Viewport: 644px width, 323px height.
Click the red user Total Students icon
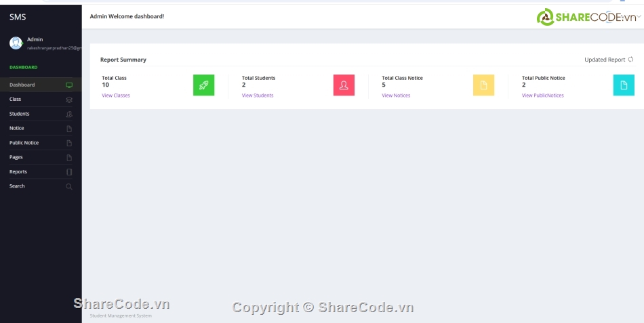pyautogui.click(x=344, y=85)
